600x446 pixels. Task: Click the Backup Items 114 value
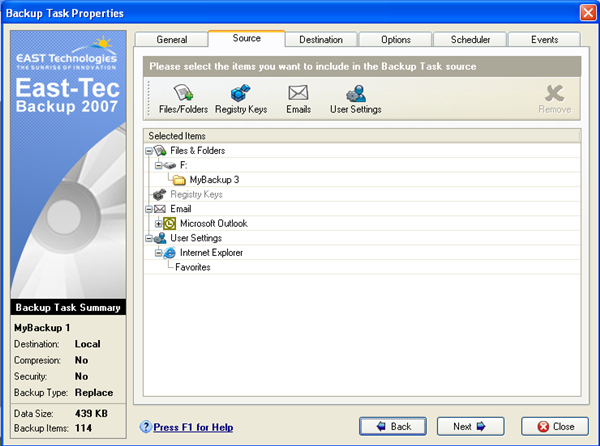tap(83, 428)
